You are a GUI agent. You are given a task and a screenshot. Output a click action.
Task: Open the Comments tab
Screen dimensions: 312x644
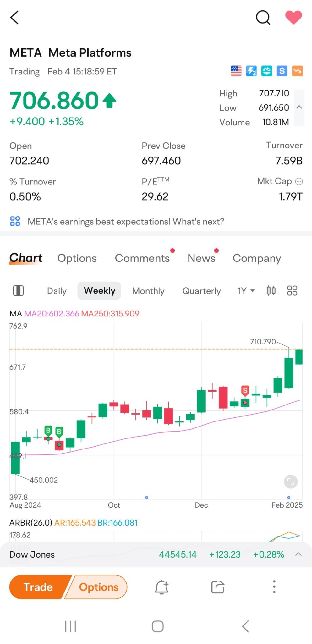pos(142,258)
